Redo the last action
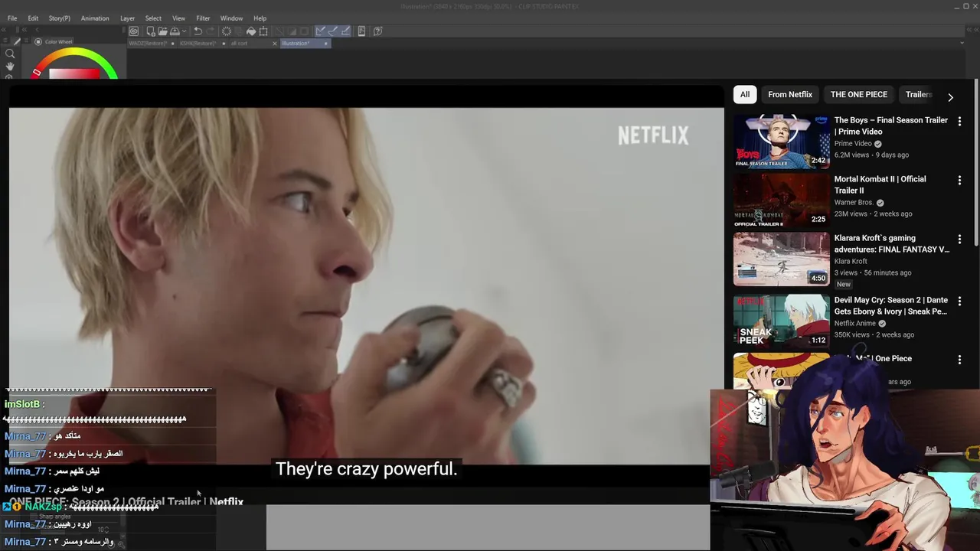This screenshot has height=551, width=980. pyautogui.click(x=210, y=31)
